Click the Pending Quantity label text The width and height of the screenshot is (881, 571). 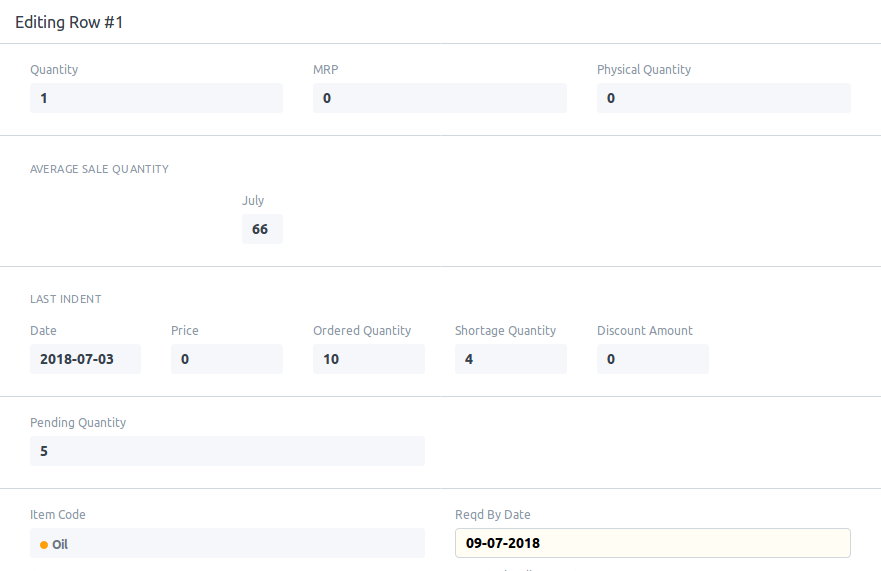coord(78,423)
